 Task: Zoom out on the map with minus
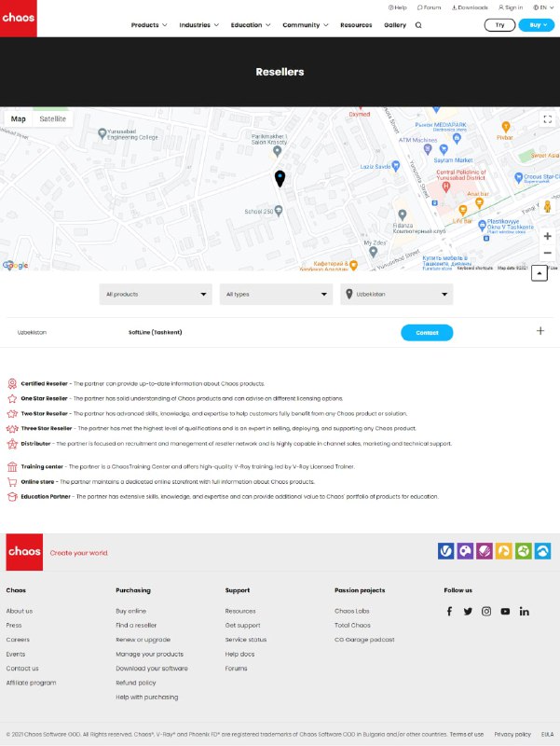coord(548,253)
